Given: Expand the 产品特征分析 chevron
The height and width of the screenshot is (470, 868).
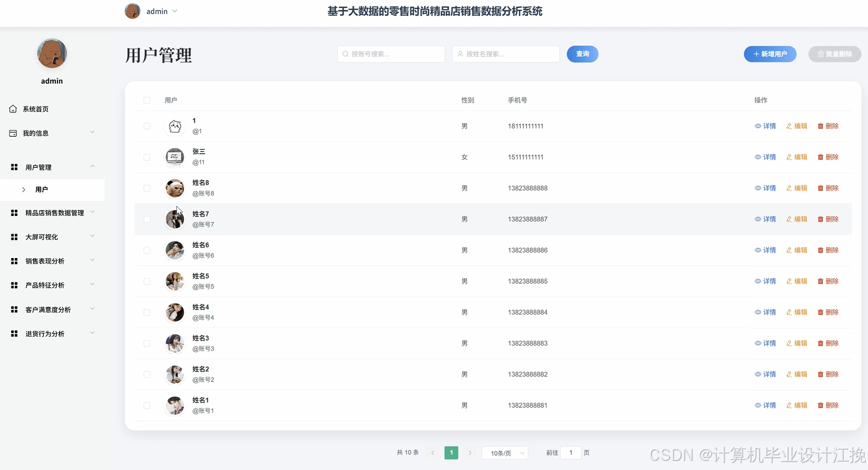Looking at the screenshot, I should [x=92, y=285].
